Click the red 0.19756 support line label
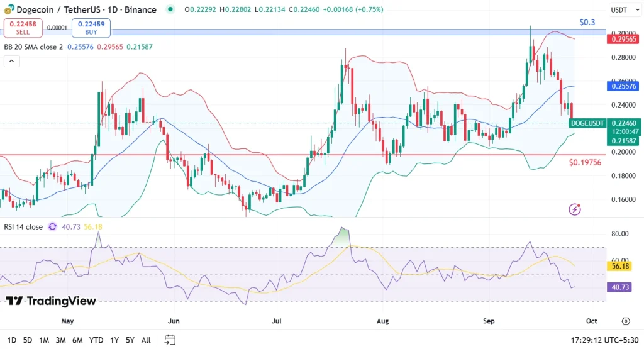644x349 pixels. click(584, 162)
